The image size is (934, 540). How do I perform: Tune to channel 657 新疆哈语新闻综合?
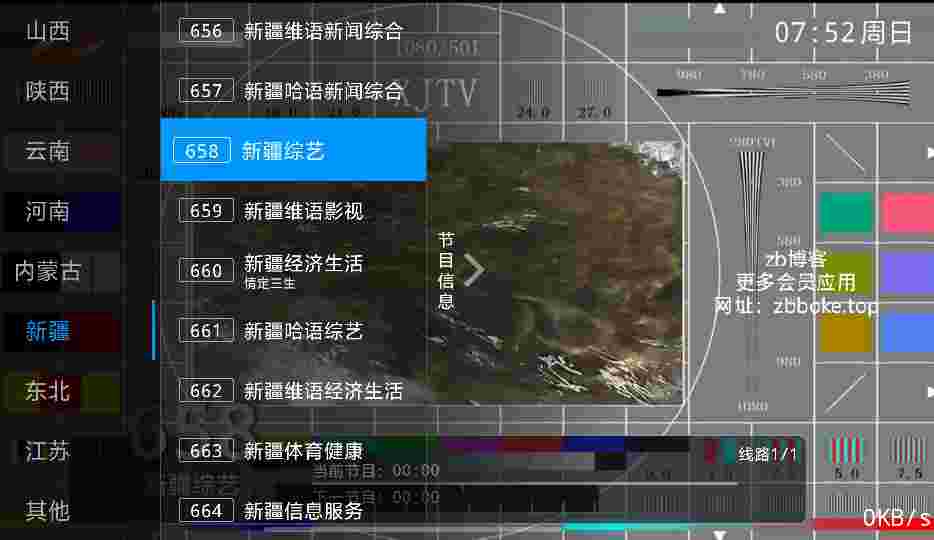[x=293, y=91]
